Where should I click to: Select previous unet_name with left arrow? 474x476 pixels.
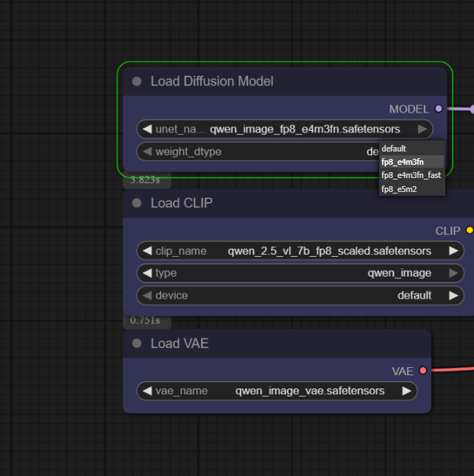(147, 129)
